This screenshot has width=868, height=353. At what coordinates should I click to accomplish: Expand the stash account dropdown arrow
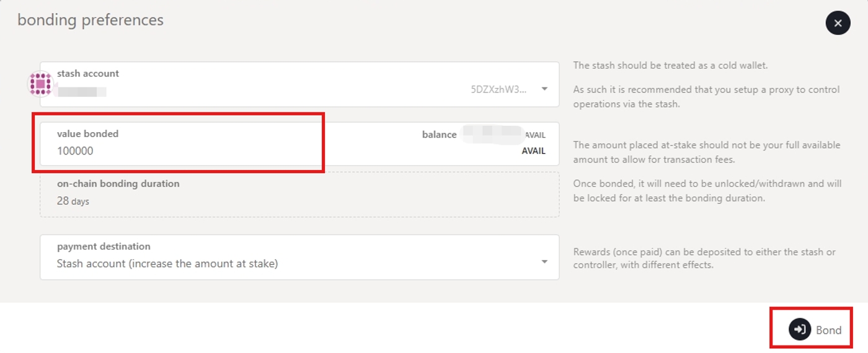coord(544,89)
